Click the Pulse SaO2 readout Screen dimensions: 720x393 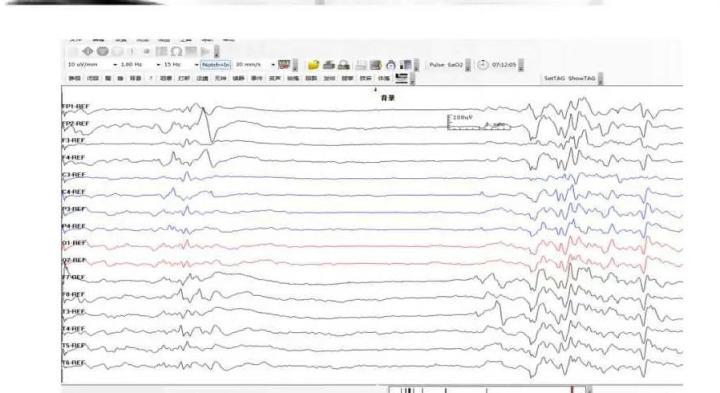point(446,65)
